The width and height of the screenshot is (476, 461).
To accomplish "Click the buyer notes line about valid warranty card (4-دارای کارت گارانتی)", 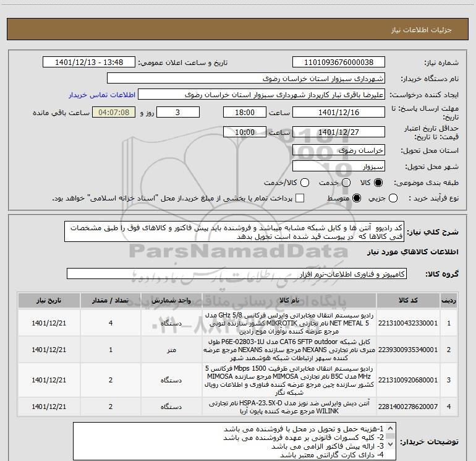I will pyautogui.click(x=332, y=455).
